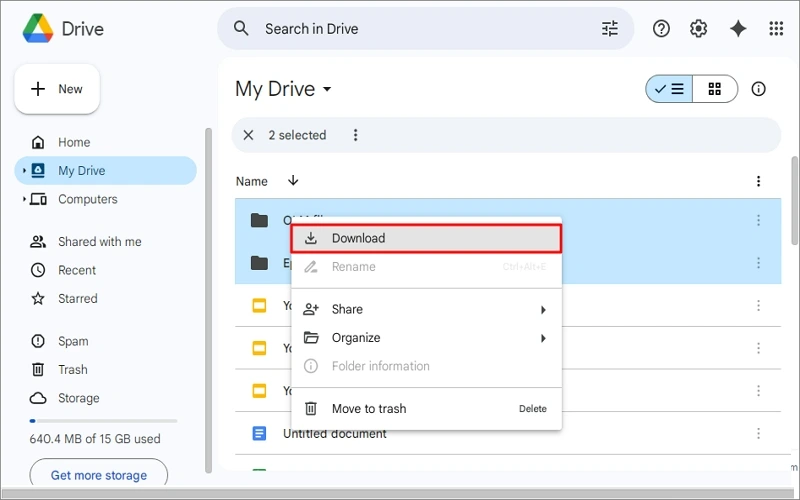The height and width of the screenshot is (500, 800).
Task: Open the Google apps grid
Action: [776, 29]
